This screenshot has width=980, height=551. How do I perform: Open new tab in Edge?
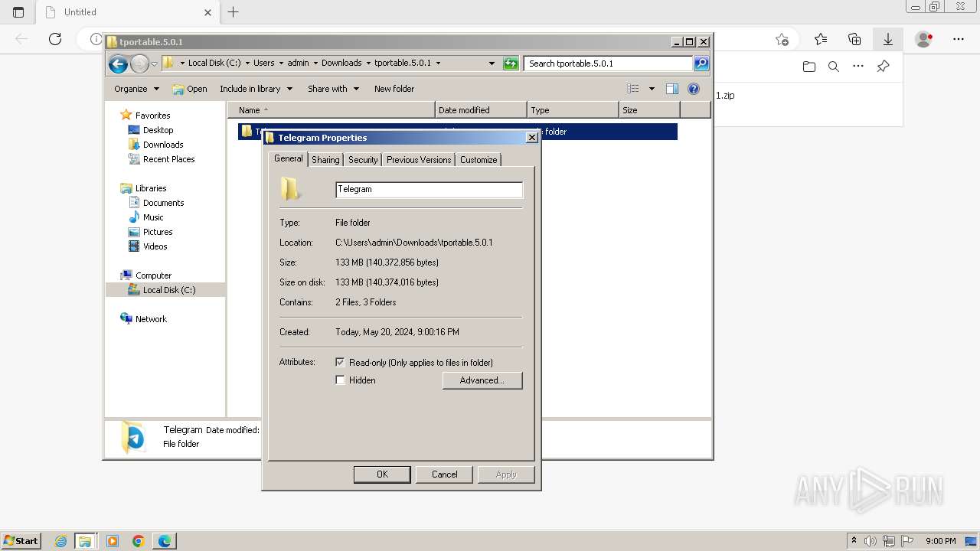tap(234, 11)
